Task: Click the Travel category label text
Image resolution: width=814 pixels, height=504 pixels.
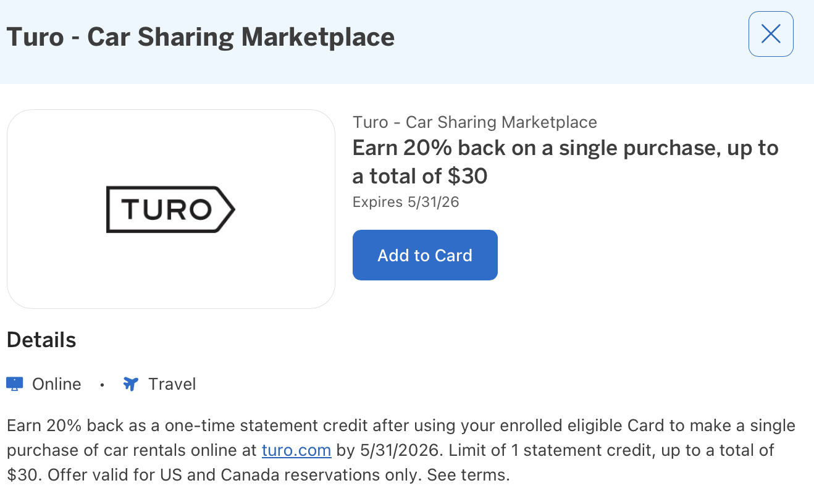Action: [x=172, y=384]
